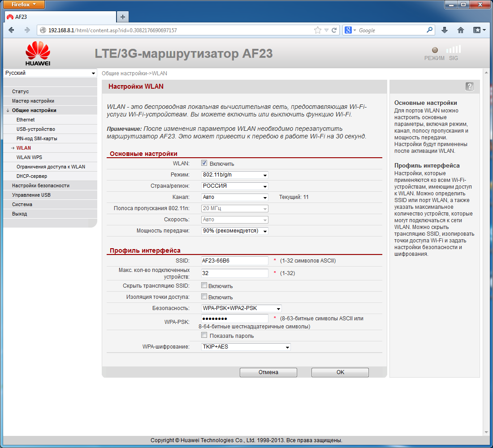Screen dimensions: 493x448
Task: Uncheck the WLAN Включить checkbox
Action: click(204, 163)
